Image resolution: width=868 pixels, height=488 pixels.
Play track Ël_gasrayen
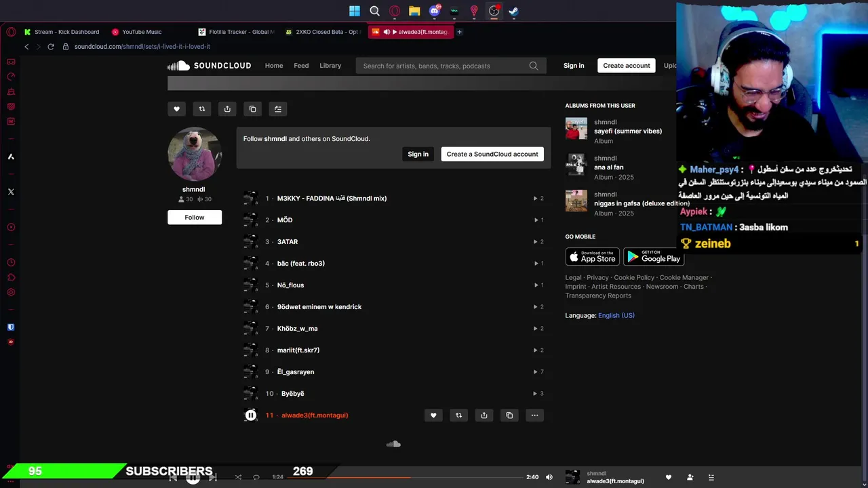(x=296, y=371)
